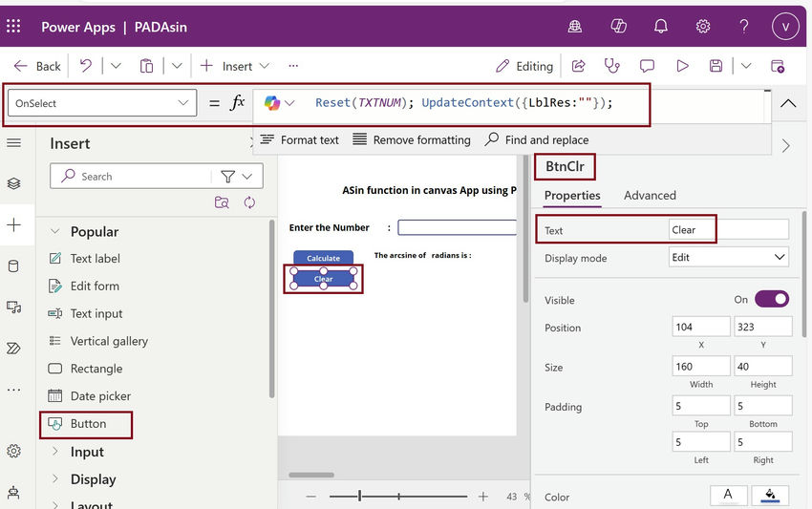Run the App checker stethoscope
The height and width of the screenshot is (509, 812).
612,66
